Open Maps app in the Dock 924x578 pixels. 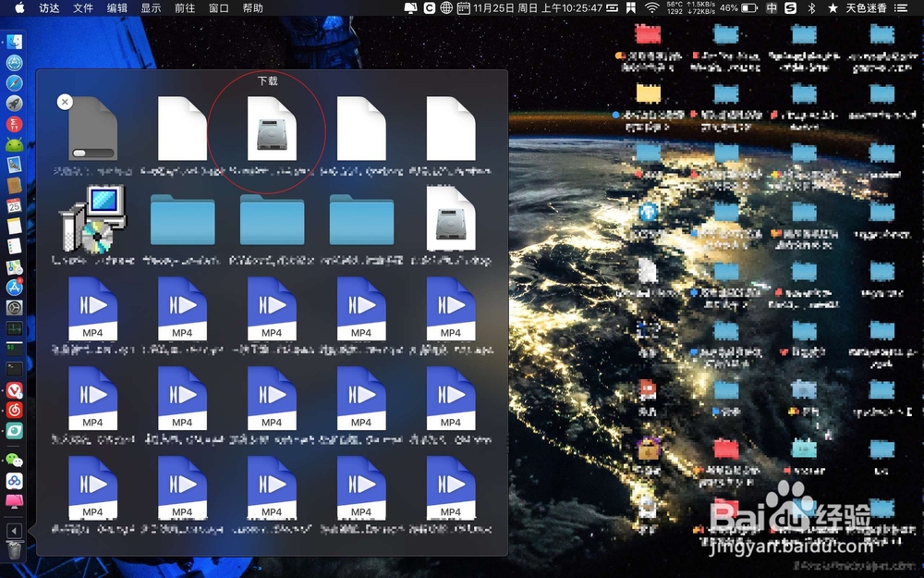click(14, 266)
